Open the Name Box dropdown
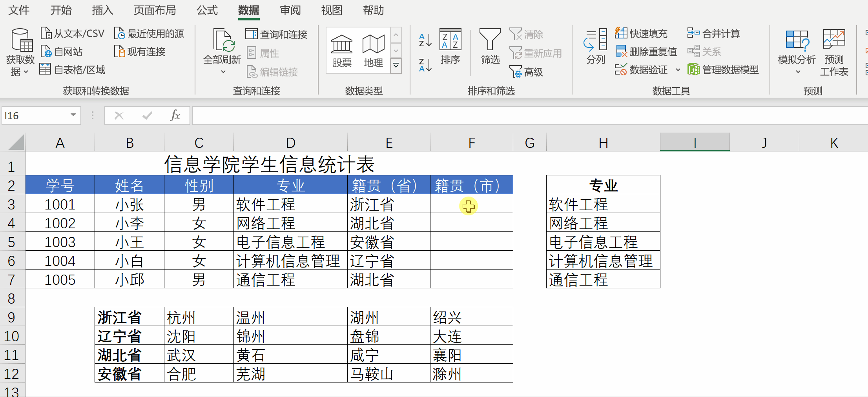The image size is (868, 397). coord(73,115)
